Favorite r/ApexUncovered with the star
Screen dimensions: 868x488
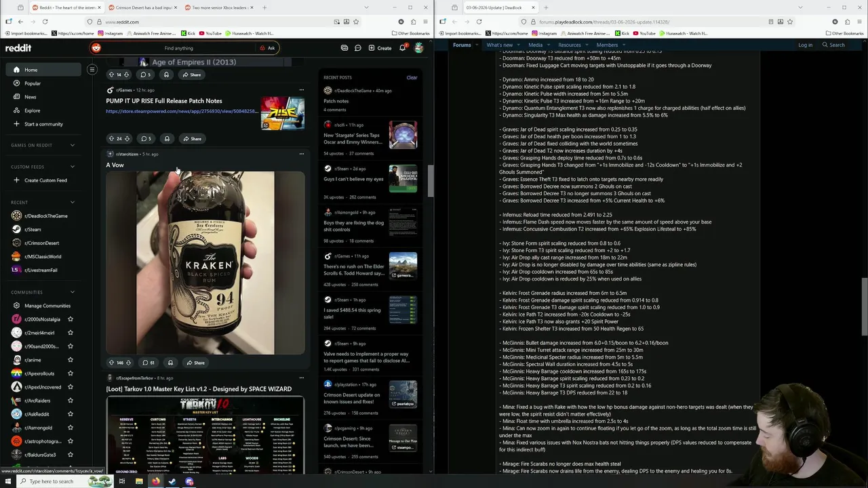pos(70,387)
